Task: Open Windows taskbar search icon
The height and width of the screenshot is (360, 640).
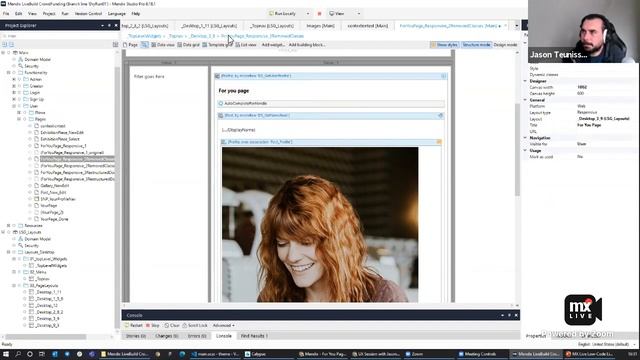Action: click(18, 354)
